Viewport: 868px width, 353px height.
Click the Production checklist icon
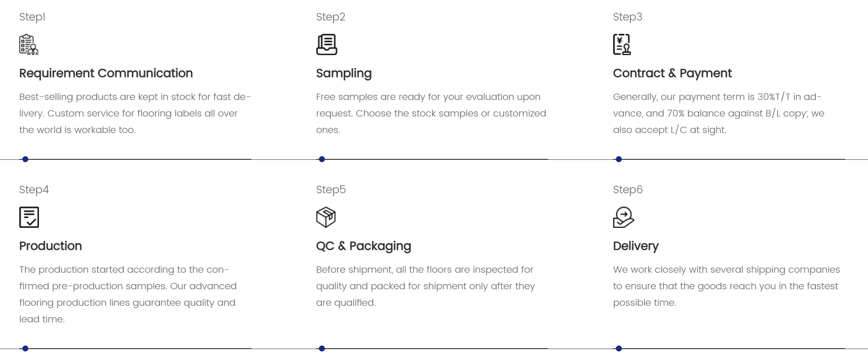[x=29, y=217]
